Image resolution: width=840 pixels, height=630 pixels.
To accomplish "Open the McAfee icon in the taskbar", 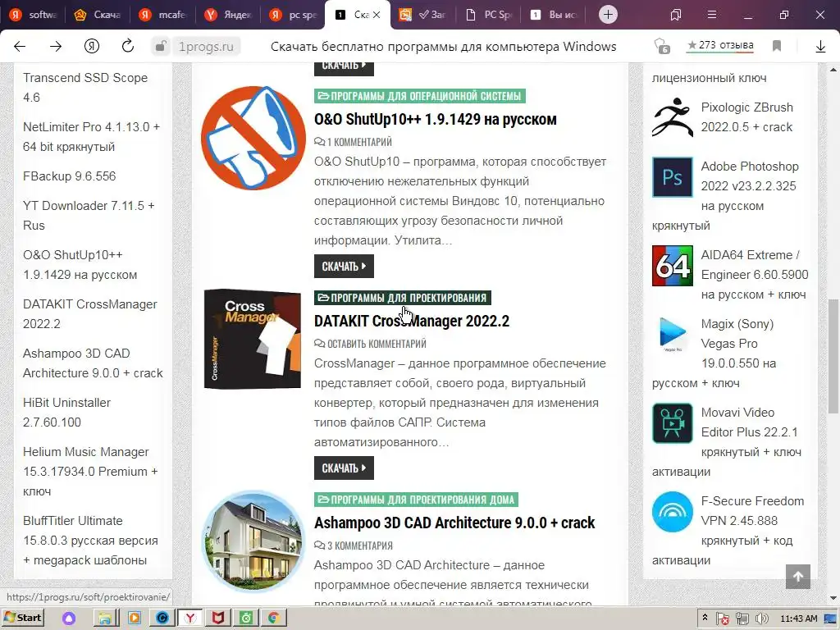I will [217, 618].
